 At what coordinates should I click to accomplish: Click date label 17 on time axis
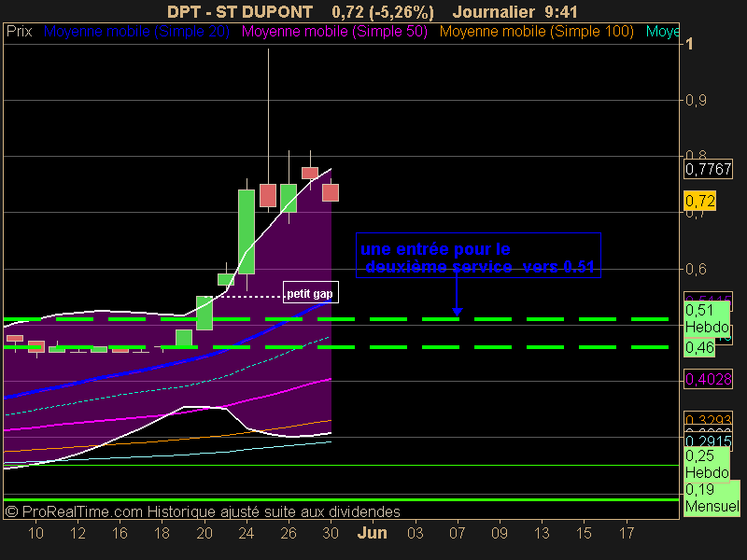click(627, 533)
